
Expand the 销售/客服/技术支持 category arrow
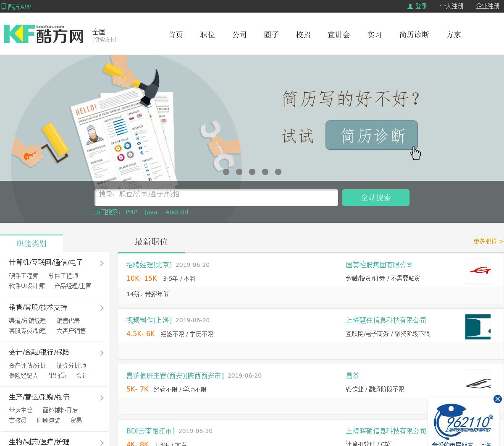102,308
